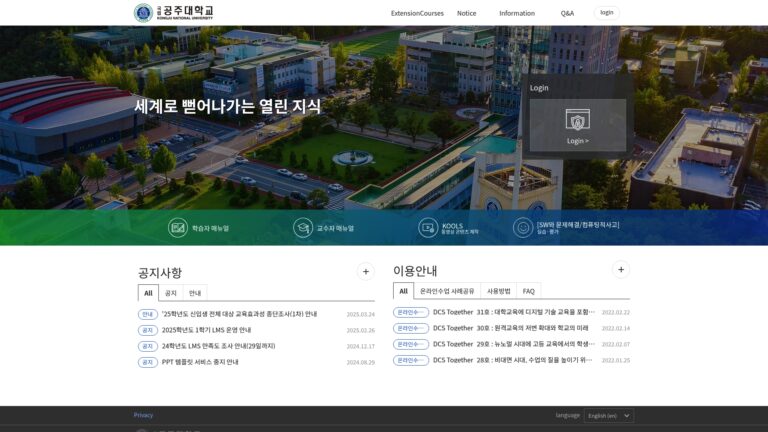768x432 pixels.
Task: Expand 공지사항 with the plus button
Action: click(x=365, y=271)
